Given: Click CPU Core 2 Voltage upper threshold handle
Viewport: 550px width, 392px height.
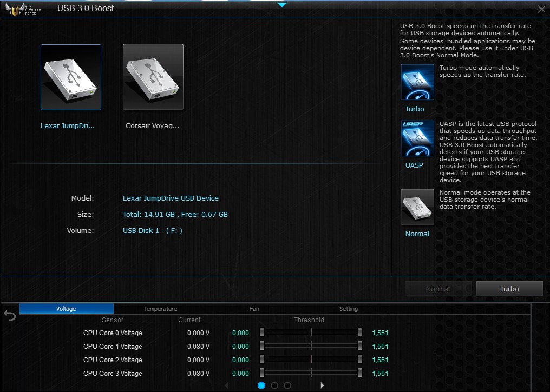Looking at the screenshot, I should tap(360, 360).
